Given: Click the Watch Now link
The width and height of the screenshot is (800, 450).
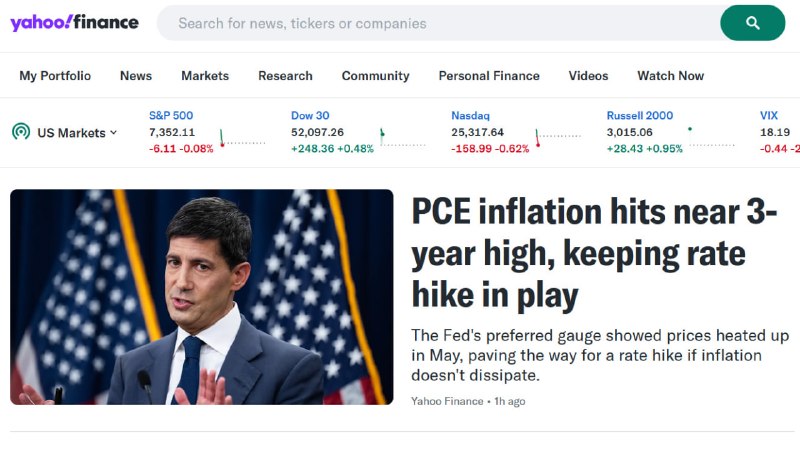Looking at the screenshot, I should [x=670, y=76].
